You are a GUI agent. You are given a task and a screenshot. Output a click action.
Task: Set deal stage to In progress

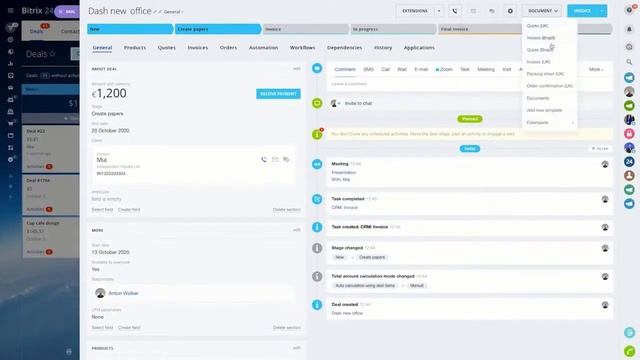click(393, 29)
